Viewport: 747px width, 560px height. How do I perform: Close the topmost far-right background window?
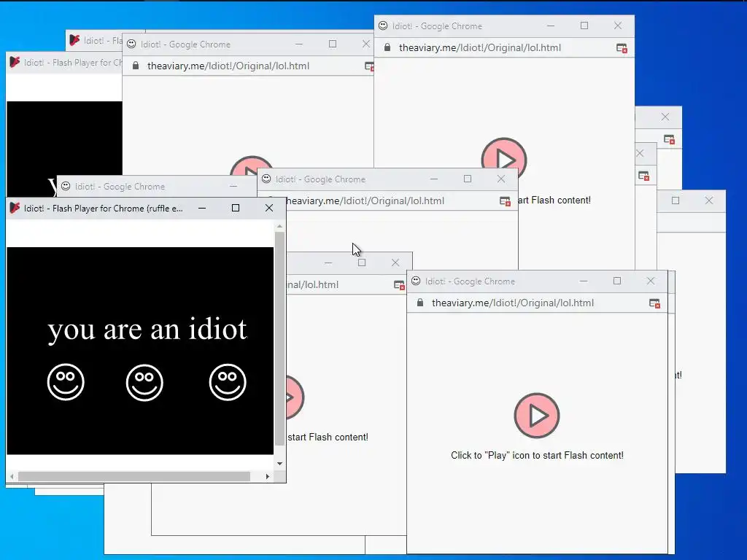(x=665, y=117)
